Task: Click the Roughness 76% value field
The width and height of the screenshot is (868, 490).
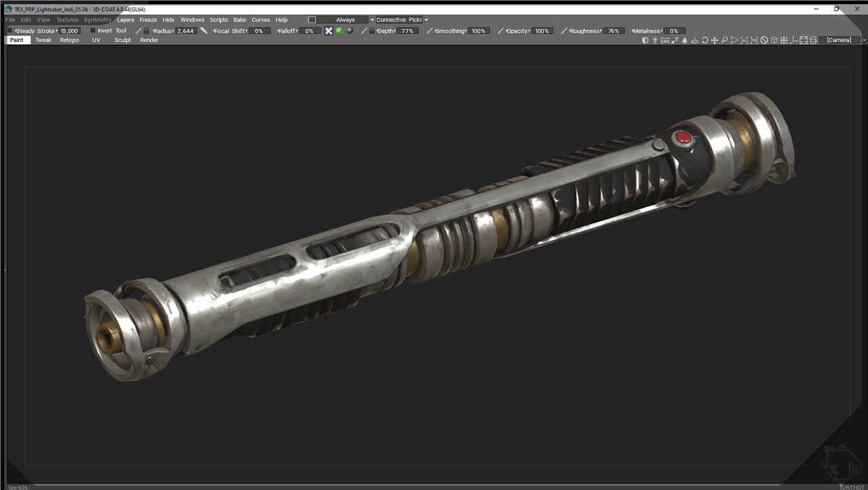Action: tap(614, 31)
